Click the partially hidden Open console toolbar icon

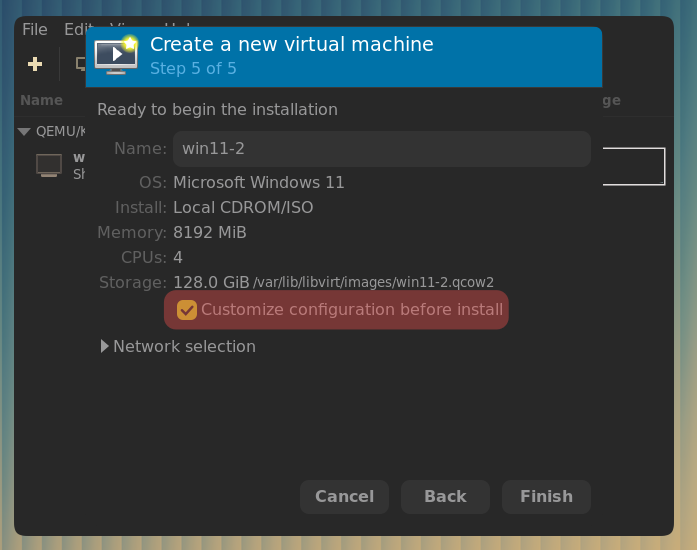(80, 64)
